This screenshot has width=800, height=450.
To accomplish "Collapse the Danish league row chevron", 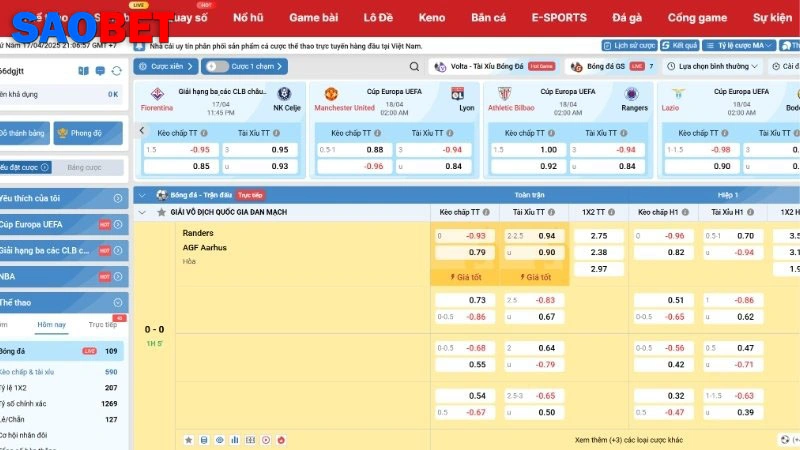I will coord(142,212).
